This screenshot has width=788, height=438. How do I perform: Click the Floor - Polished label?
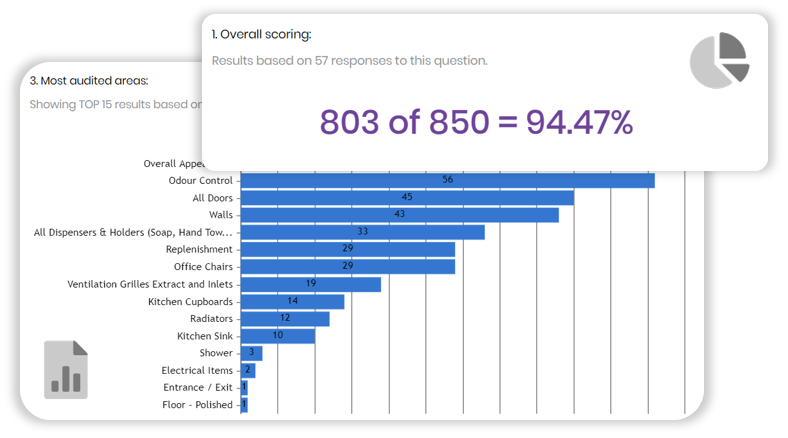pos(197,405)
